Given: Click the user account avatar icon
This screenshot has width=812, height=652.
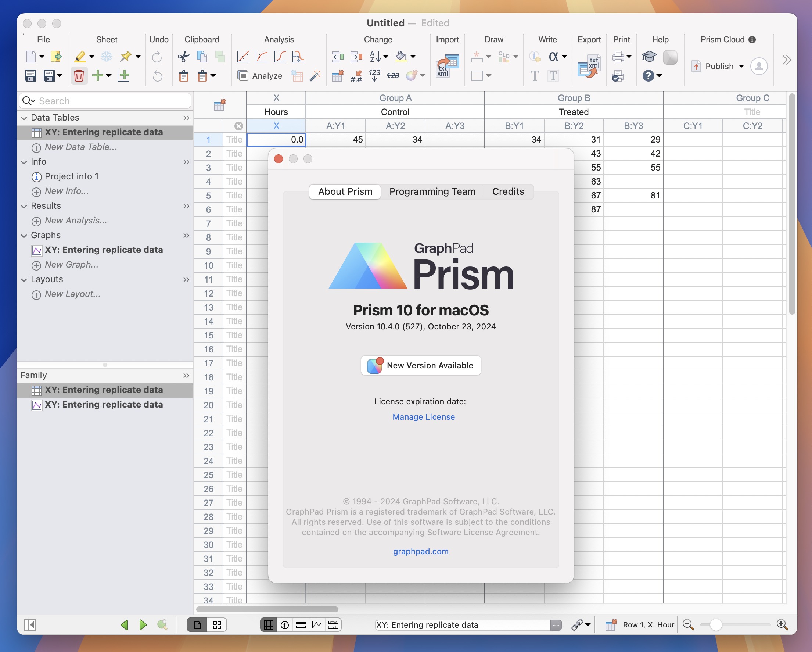Looking at the screenshot, I should pyautogui.click(x=759, y=66).
